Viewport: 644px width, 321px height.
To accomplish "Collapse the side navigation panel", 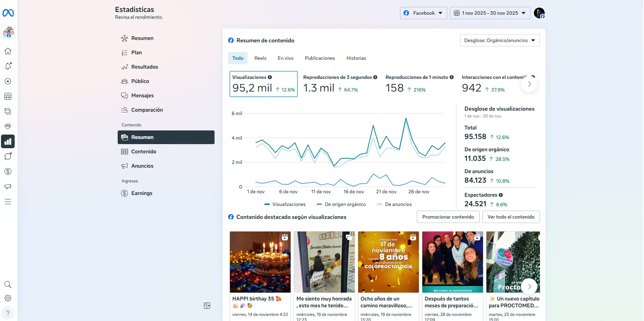I will coord(207,306).
